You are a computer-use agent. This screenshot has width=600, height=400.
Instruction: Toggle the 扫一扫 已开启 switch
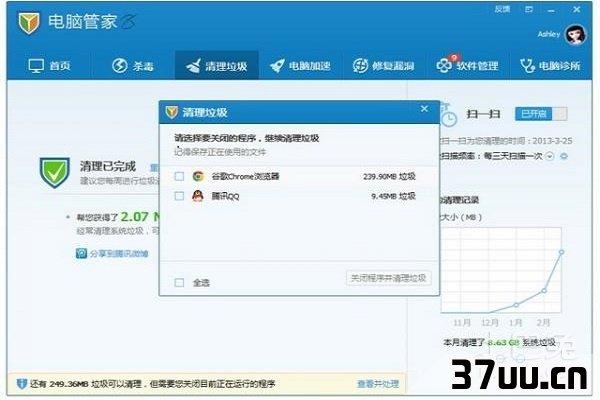[x=541, y=114]
